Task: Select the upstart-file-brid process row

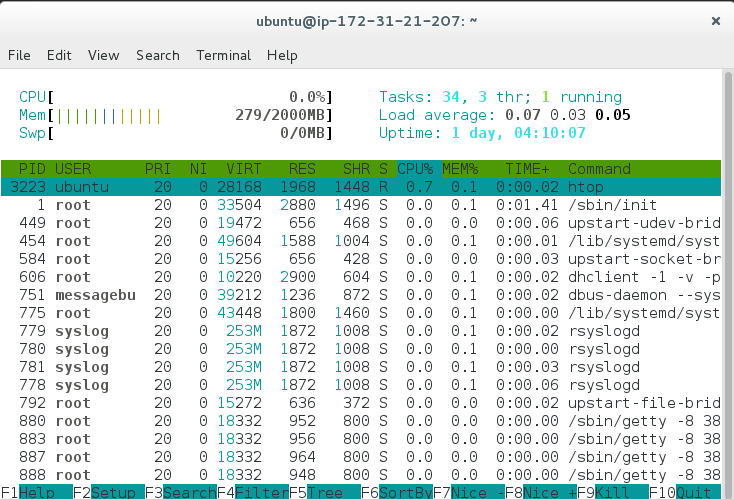Action: [x=361, y=403]
